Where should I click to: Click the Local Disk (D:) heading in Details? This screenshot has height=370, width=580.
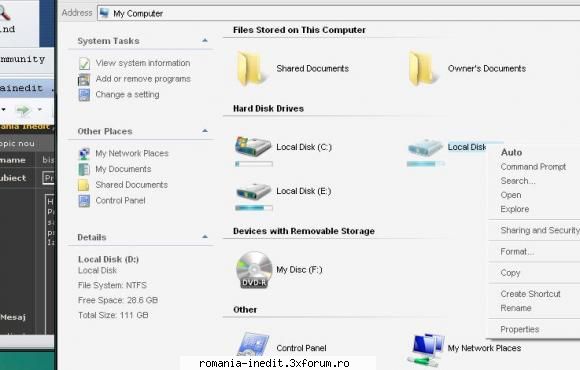[108, 259]
